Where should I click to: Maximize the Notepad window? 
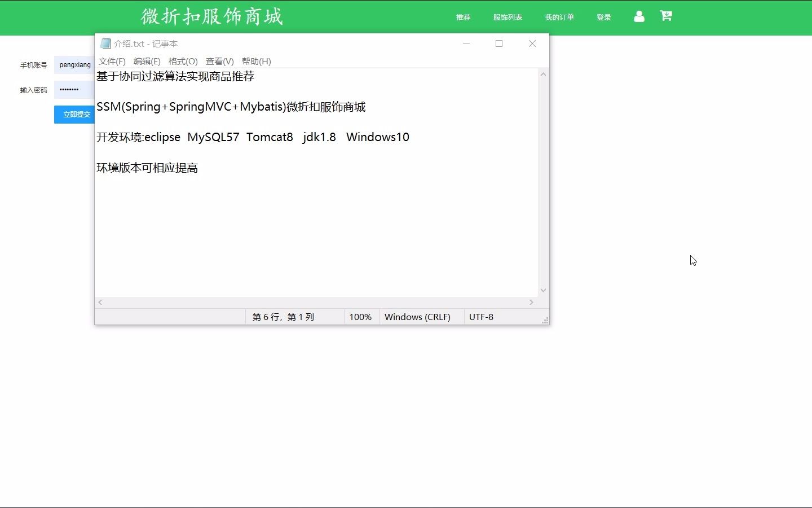(x=499, y=43)
